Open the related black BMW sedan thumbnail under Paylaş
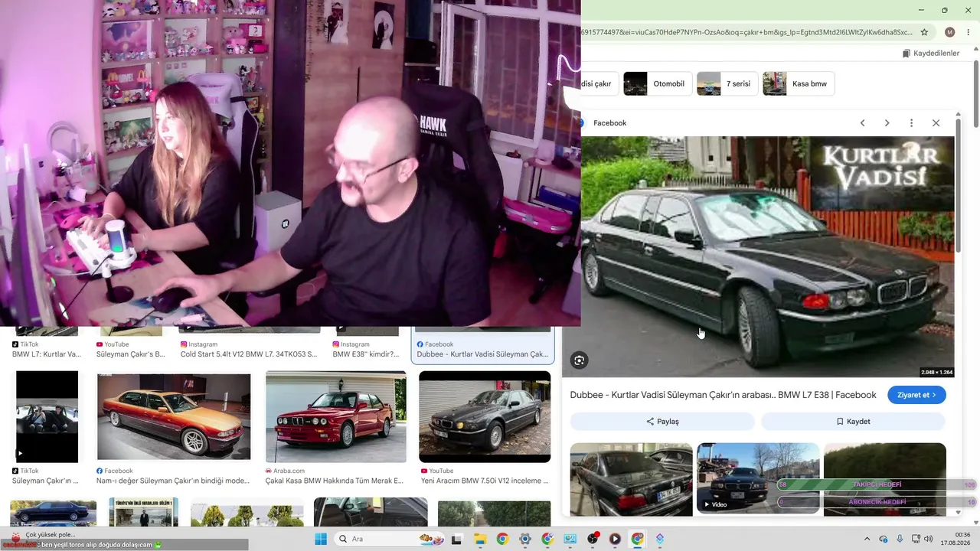The width and height of the screenshot is (980, 551). [x=632, y=479]
